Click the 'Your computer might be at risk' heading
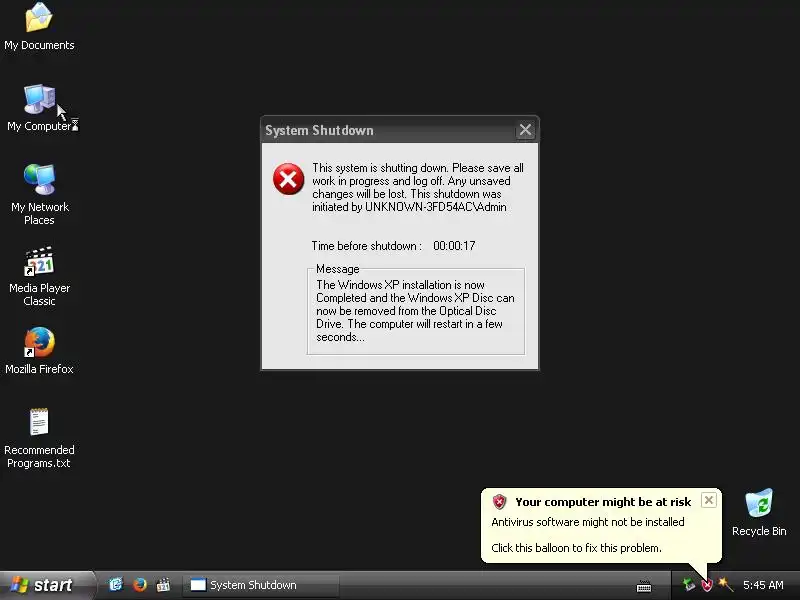Screen dimensions: 800x600 (603, 502)
